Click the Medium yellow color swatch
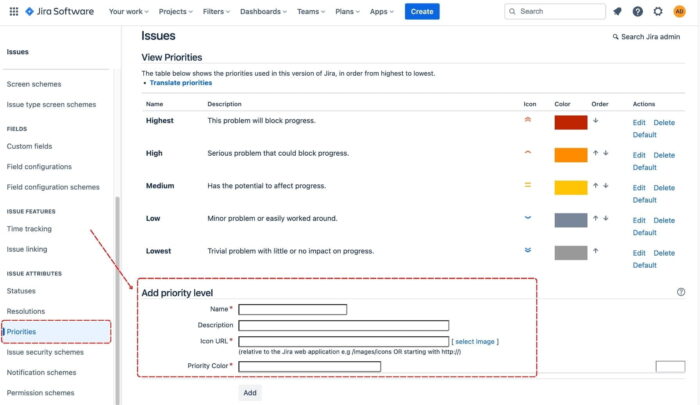Viewport: 700px width, 405px height. 571,188
